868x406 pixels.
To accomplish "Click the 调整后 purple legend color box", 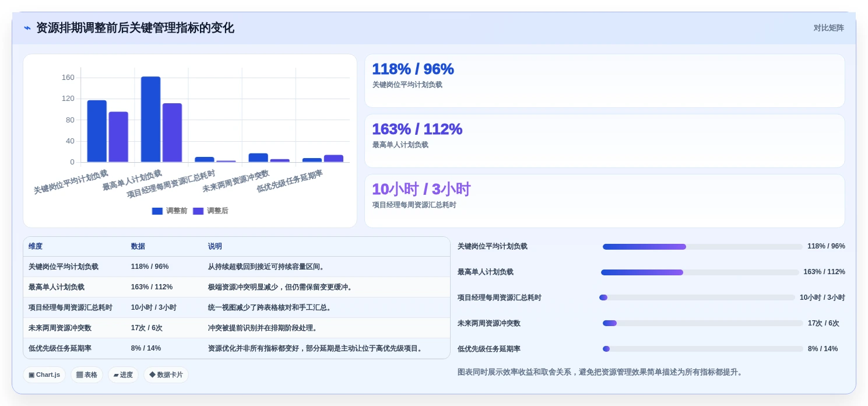I will pos(198,211).
